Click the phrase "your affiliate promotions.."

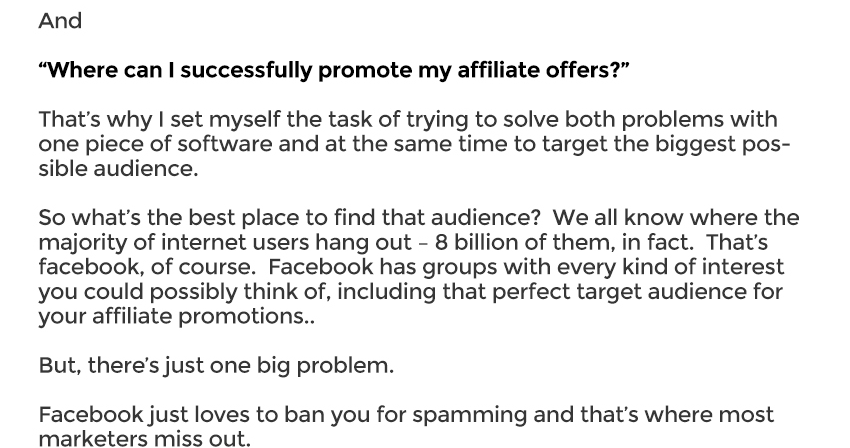point(176,316)
